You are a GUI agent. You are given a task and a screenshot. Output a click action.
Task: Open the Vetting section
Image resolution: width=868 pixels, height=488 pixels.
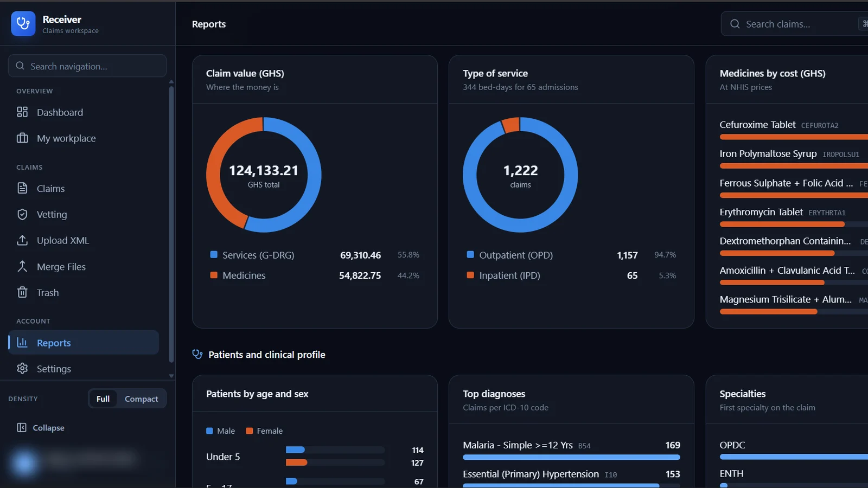pos(52,214)
